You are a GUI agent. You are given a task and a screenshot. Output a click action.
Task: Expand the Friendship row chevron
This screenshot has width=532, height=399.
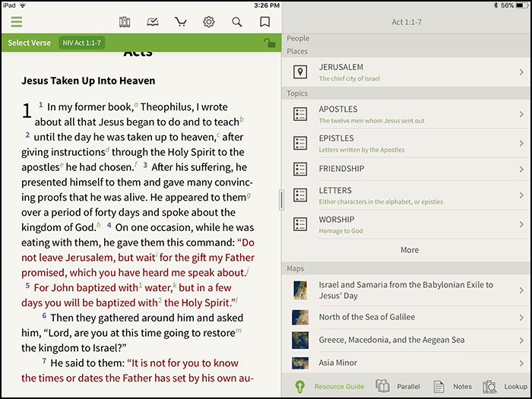click(x=521, y=169)
